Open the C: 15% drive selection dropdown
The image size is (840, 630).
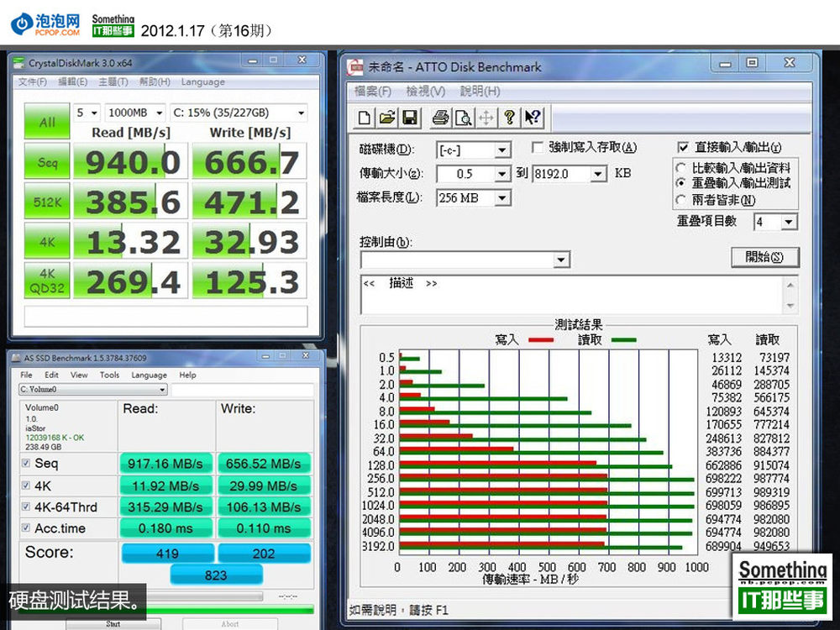point(239,113)
